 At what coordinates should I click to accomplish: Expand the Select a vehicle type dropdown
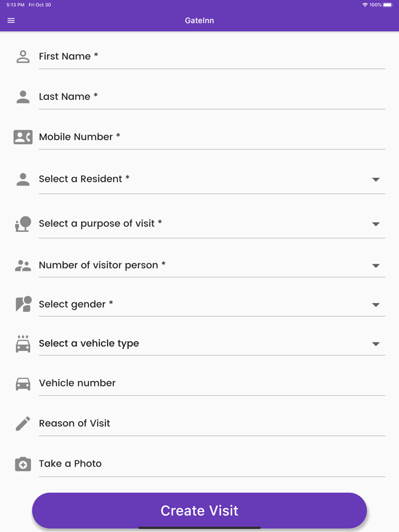[376, 344]
